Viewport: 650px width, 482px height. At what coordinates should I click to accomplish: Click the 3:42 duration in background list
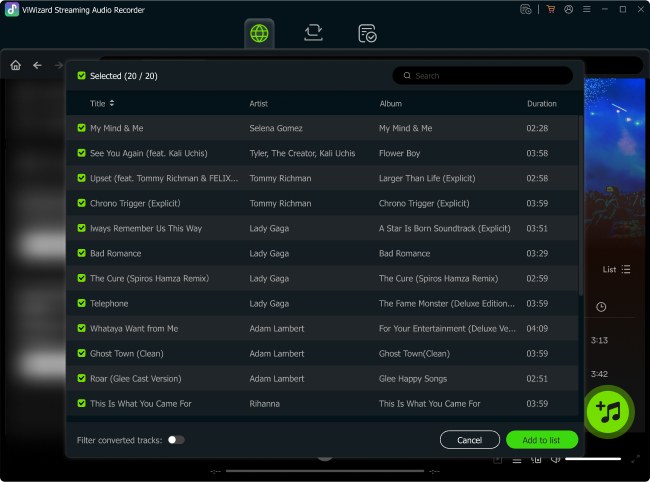599,374
